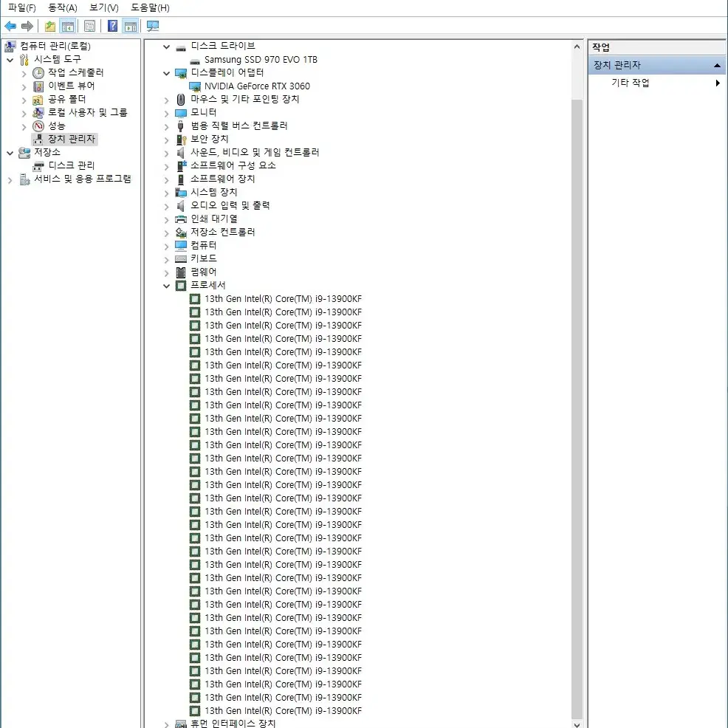
Task: Click the Forward arrow toolbar icon
Action: 27,26
